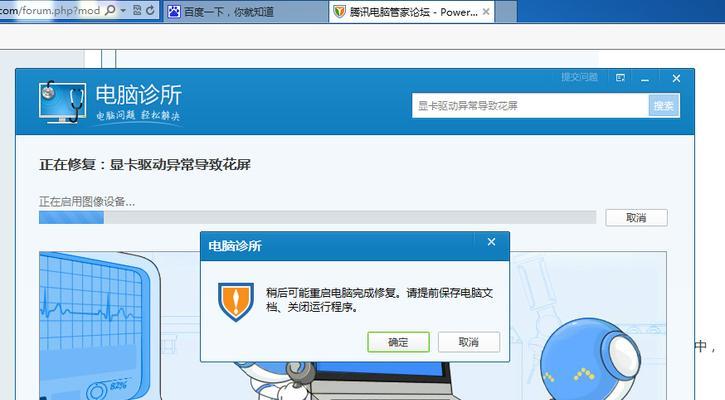Viewport: 725px width, 400px height.
Task: Click the 搜索 search button
Action: (x=664, y=106)
